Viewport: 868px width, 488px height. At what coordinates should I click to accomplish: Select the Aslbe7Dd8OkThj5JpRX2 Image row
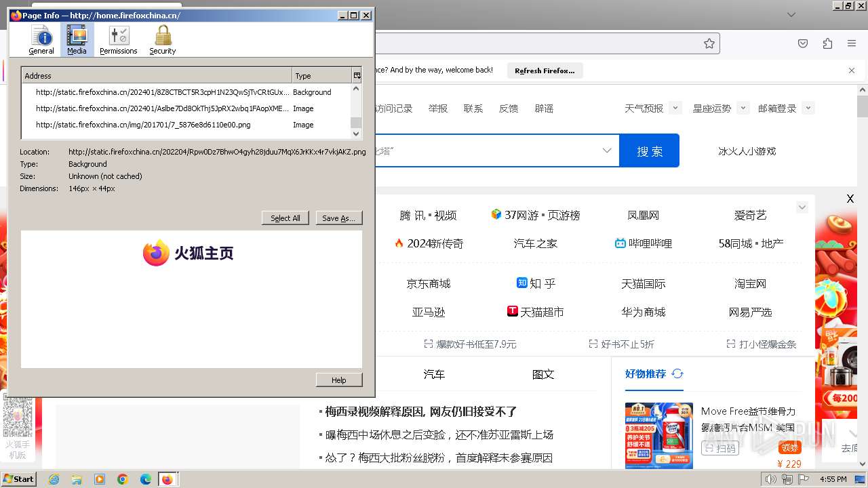tap(186, 108)
